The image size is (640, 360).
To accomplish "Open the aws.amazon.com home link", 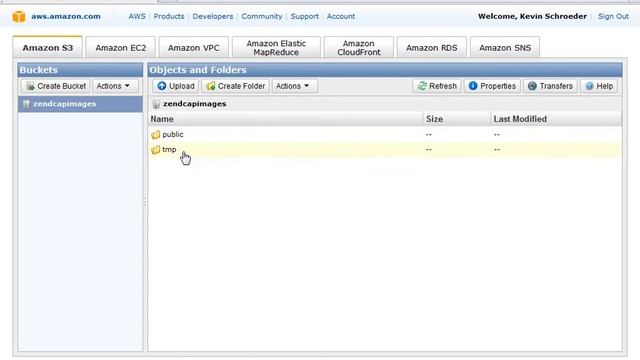I will click(66, 16).
